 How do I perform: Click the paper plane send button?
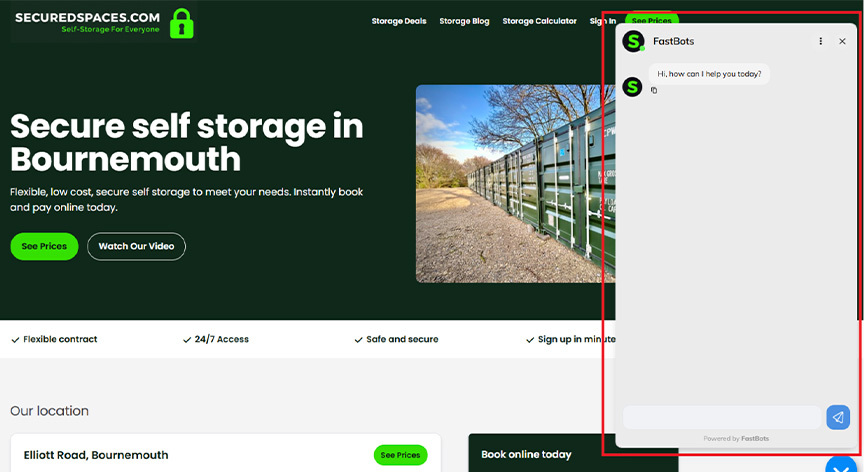point(838,417)
